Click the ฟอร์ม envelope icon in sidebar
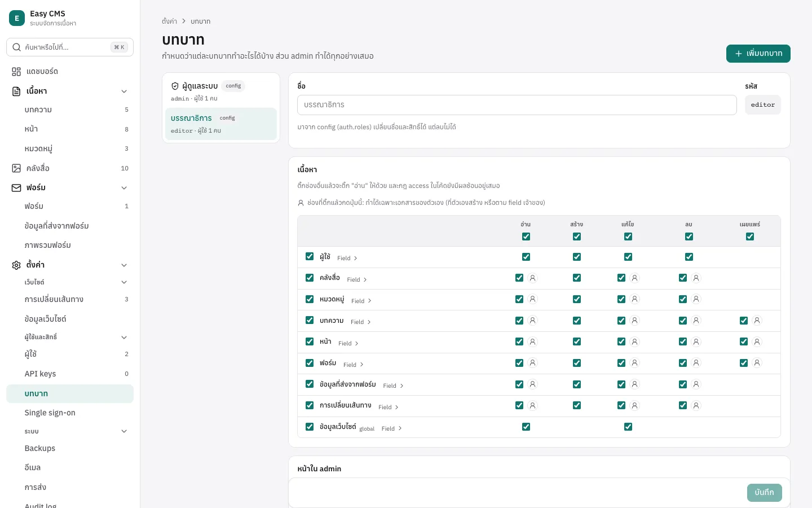The image size is (812, 508). coord(16,187)
